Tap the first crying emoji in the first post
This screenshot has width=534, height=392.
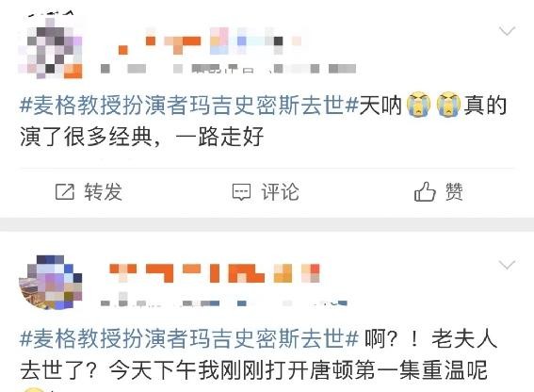click(419, 105)
